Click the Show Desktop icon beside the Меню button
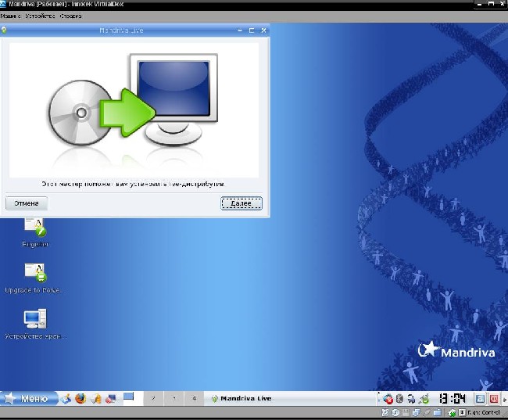The image size is (508, 420). point(66,398)
